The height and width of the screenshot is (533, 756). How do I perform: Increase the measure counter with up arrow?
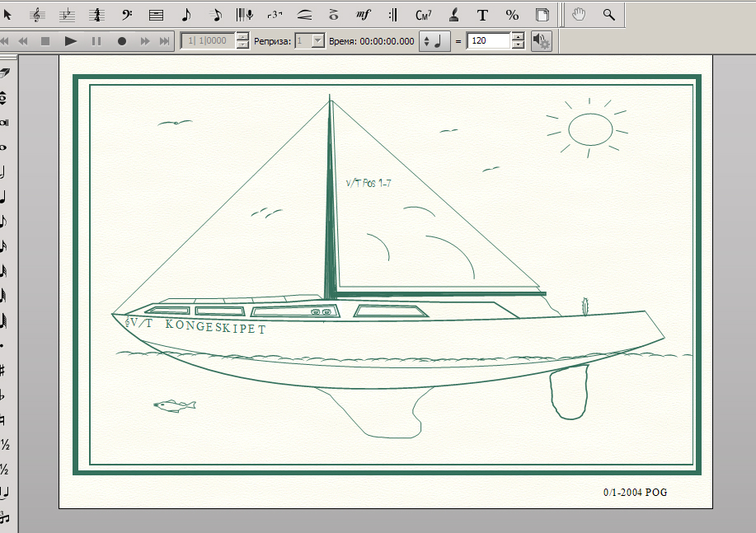click(x=242, y=36)
